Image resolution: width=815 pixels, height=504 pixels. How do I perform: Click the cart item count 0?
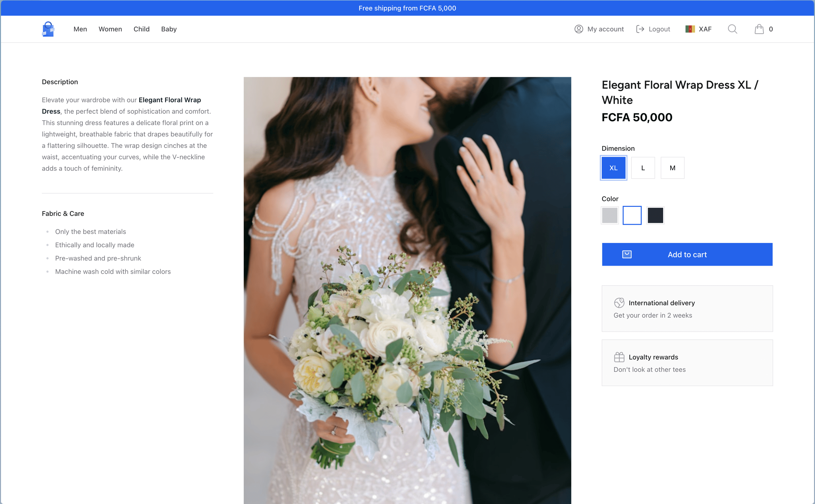point(771,29)
